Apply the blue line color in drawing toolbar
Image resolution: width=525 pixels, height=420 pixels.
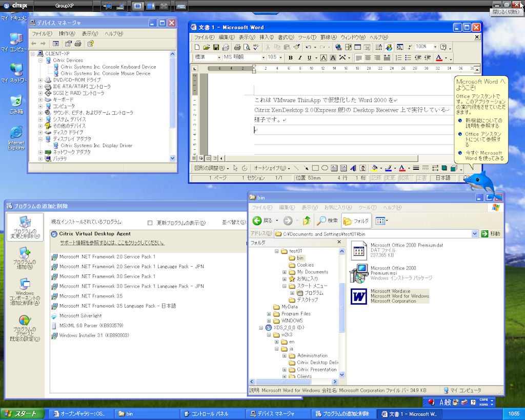(x=389, y=168)
